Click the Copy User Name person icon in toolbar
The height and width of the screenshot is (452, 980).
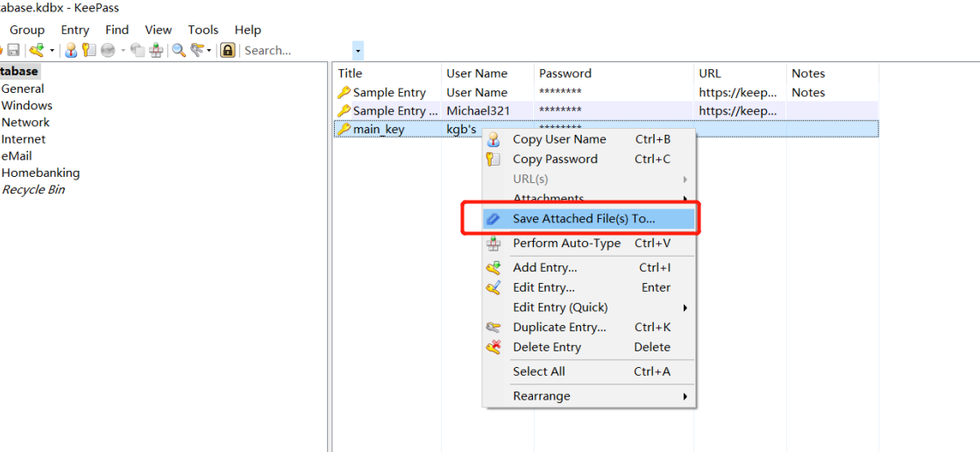pos(71,50)
